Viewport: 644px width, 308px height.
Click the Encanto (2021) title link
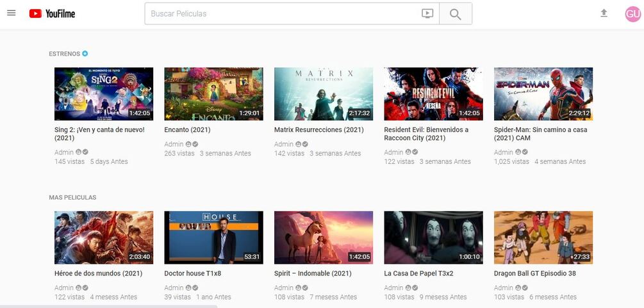(x=187, y=130)
